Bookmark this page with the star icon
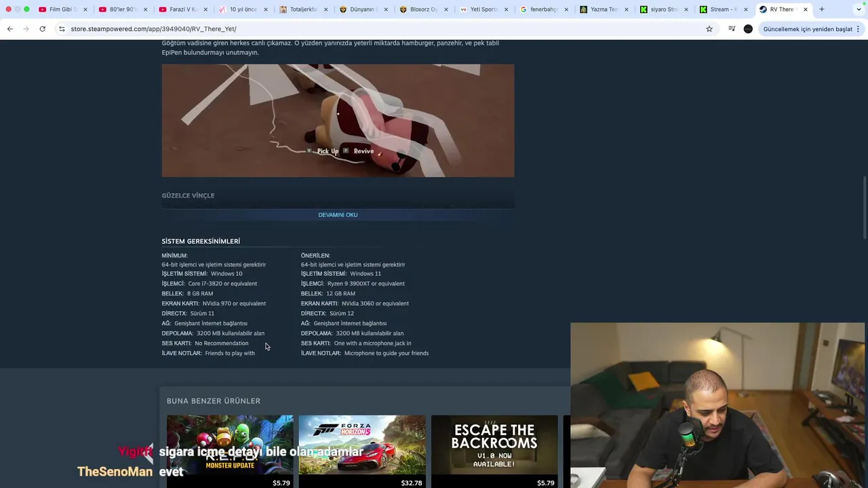868x488 pixels. pos(709,29)
